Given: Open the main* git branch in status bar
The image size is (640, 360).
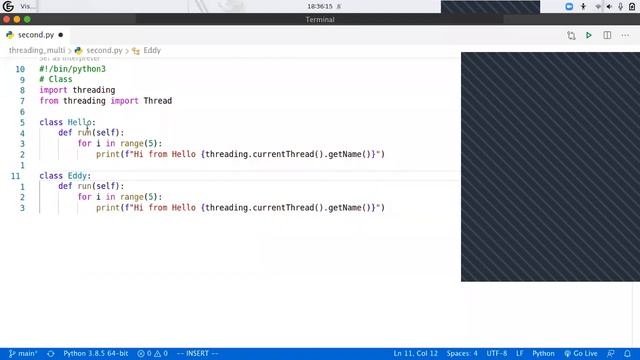Looking at the screenshot, I should tap(23, 353).
